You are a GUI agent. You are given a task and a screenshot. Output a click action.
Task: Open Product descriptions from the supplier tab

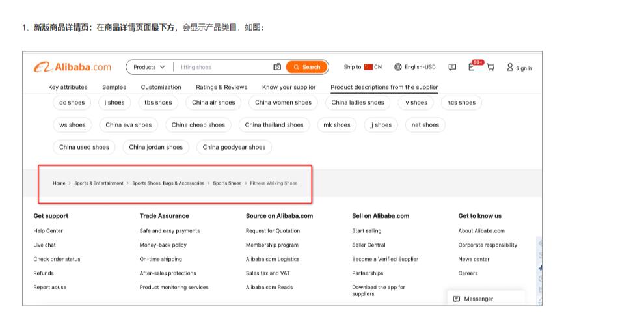(384, 87)
